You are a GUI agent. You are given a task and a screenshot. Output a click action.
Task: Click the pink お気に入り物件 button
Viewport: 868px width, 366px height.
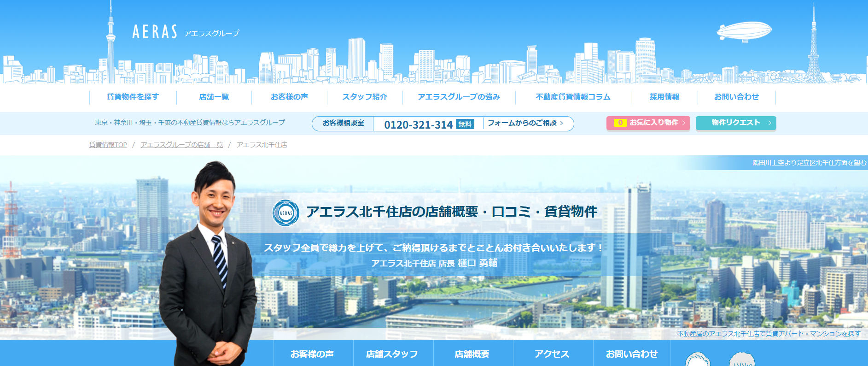coord(648,123)
